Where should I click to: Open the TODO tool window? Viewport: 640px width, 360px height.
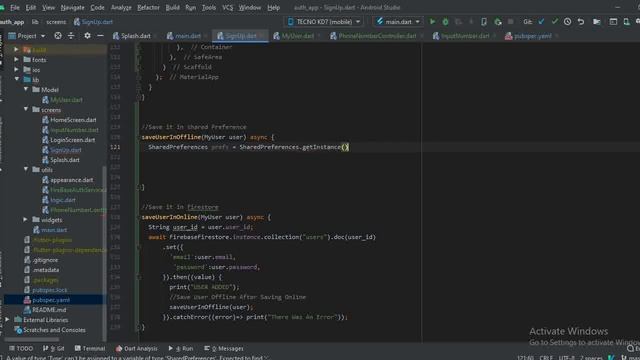point(21,348)
